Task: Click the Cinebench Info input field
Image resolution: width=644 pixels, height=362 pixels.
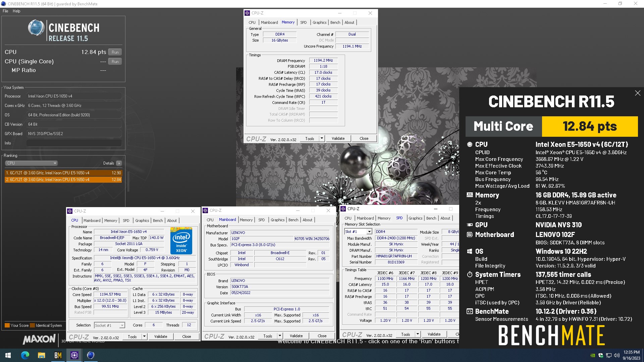Action: click(x=74, y=143)
